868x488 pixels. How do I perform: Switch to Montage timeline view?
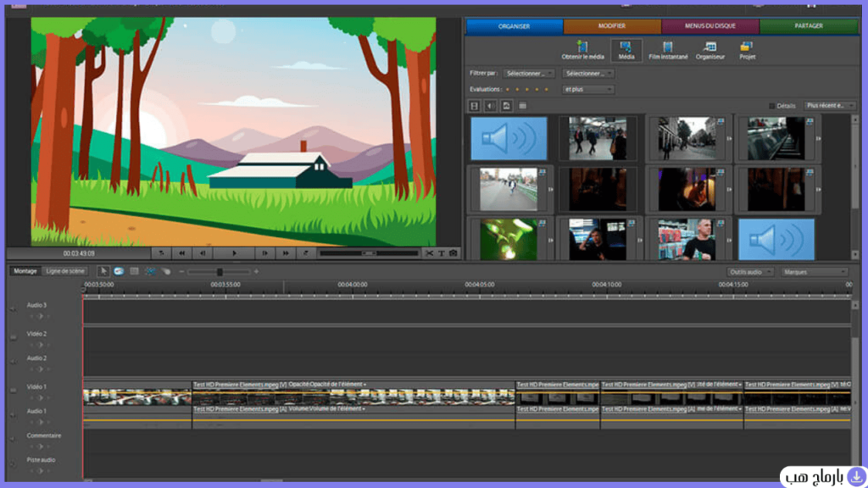(25, 271)
